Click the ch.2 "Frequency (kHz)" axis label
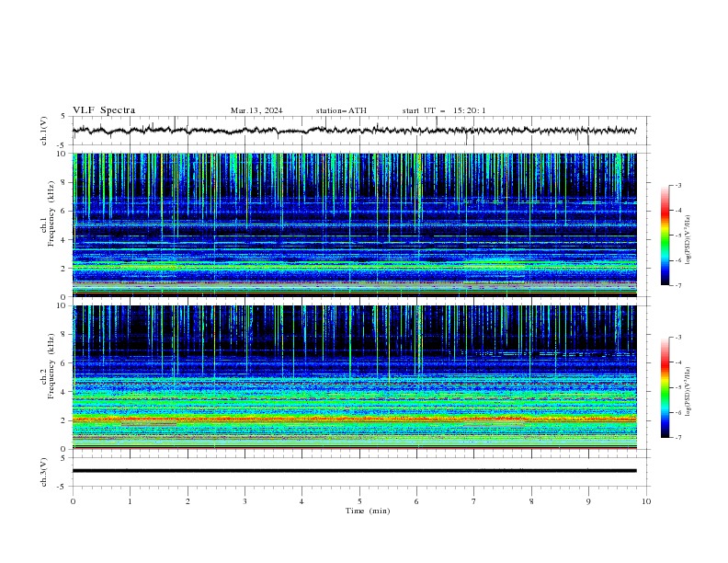Viewport: 728px width, 563px height. click(51, 365)
